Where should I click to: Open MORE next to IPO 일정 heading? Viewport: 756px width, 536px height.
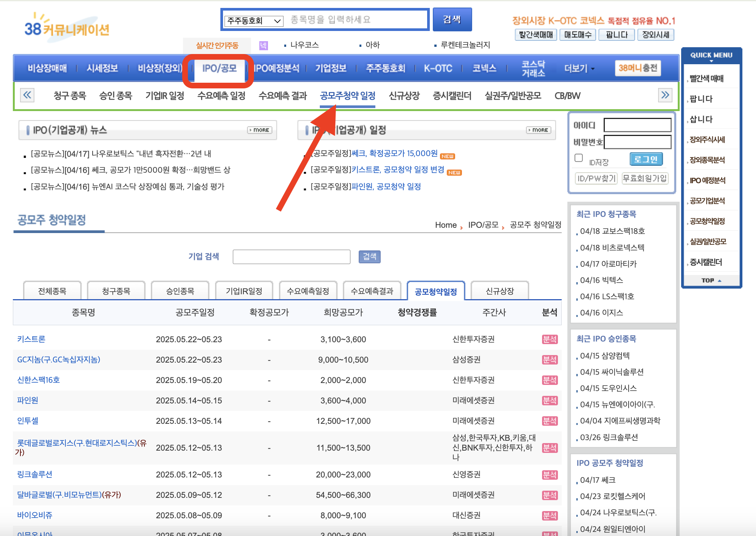point(539,130)
